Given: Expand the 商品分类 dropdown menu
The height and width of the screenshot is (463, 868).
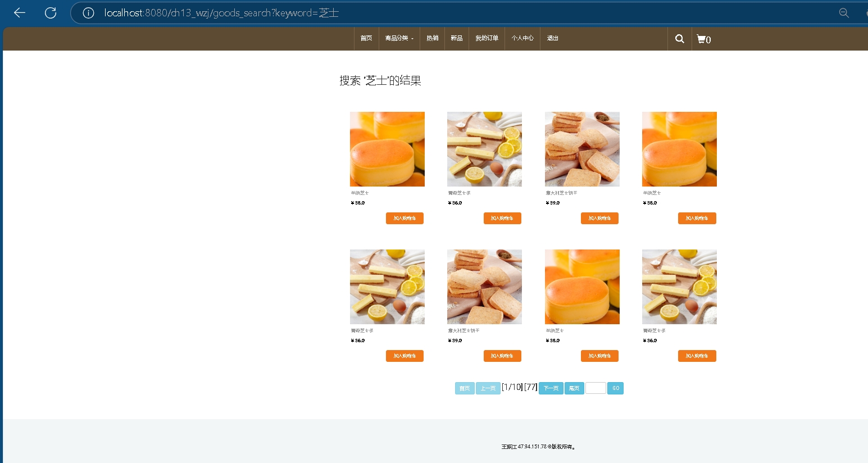Looking at the screenshot, I should coord(399,38).
